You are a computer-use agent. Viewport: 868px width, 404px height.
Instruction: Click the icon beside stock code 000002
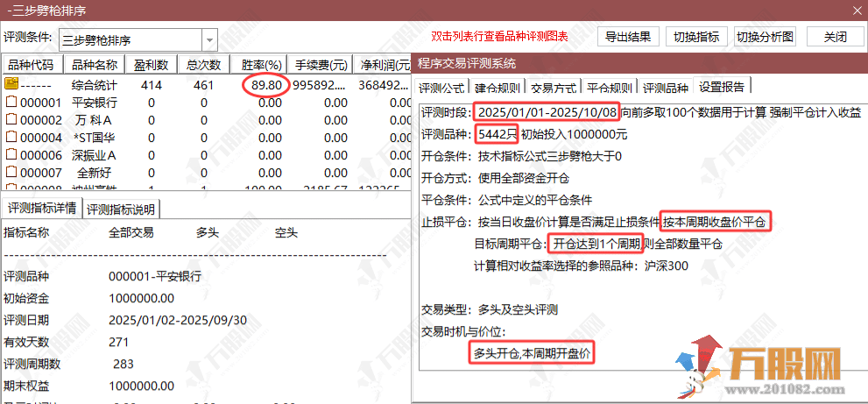click(11, 120)
